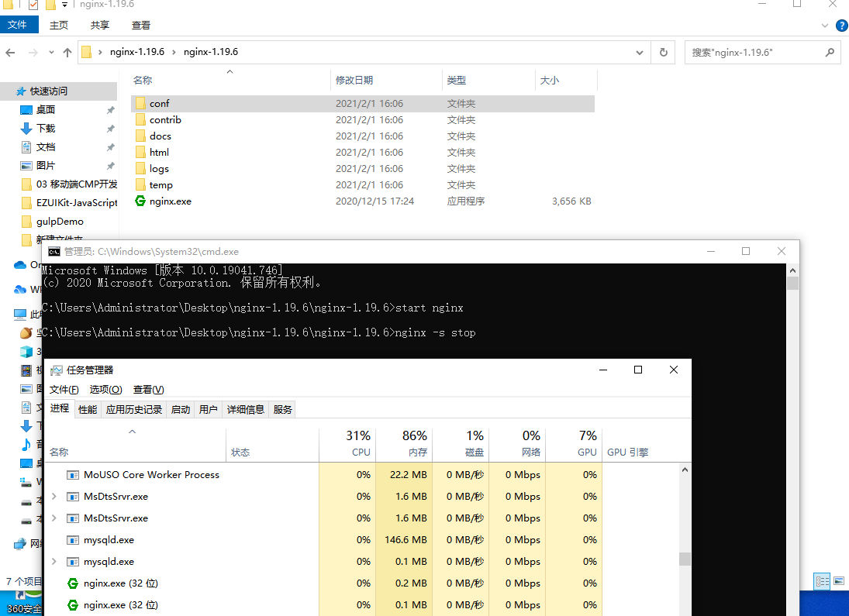Switch to 服务 tab in Task Manager

click(x=283, y=410)
